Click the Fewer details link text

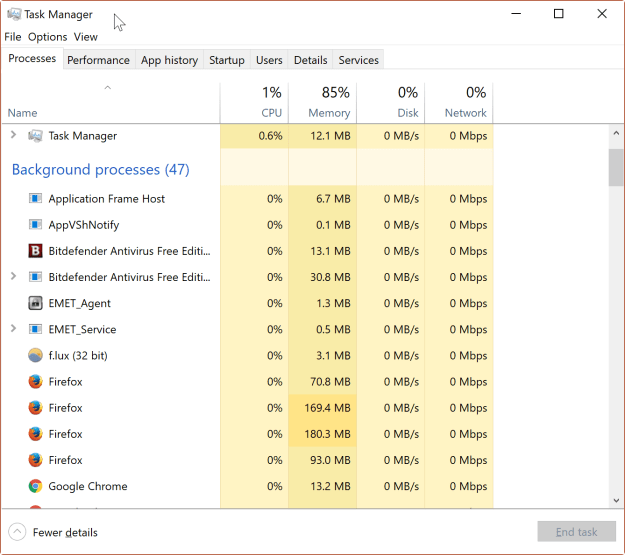(x=65, y=533)
